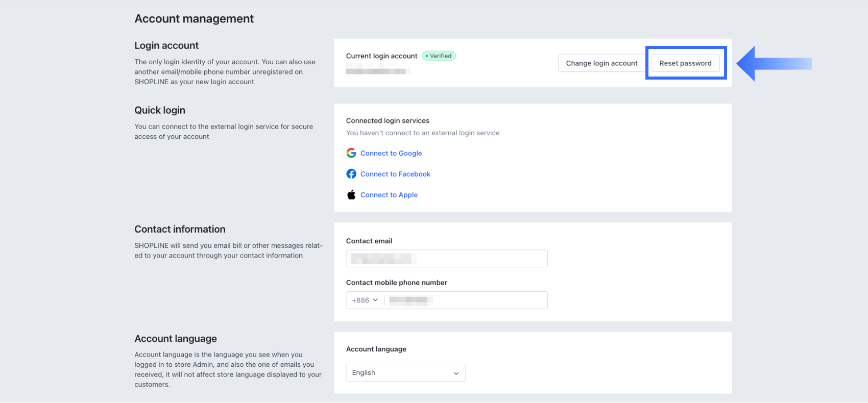Click the Account management page heading
The width and height of the screenshot is (868, 403).
point(194,19)
